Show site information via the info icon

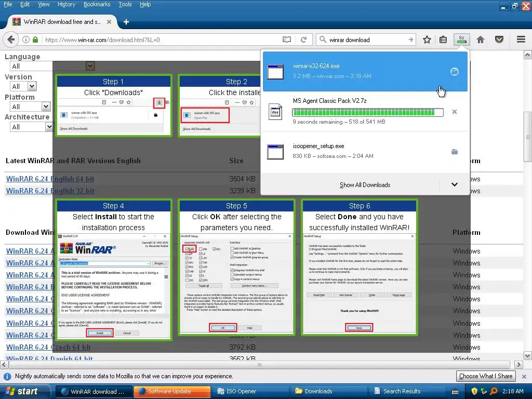pos(26,39)
